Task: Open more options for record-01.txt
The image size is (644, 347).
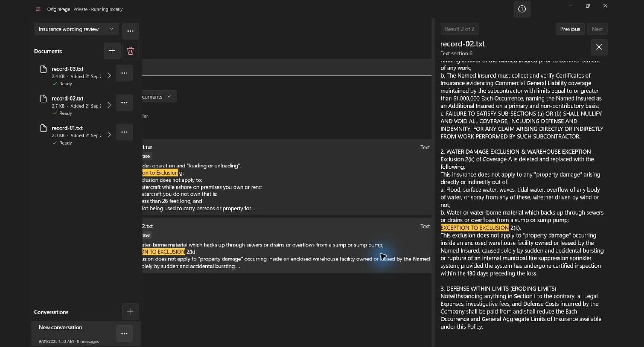Action: (x=124, y=132)
